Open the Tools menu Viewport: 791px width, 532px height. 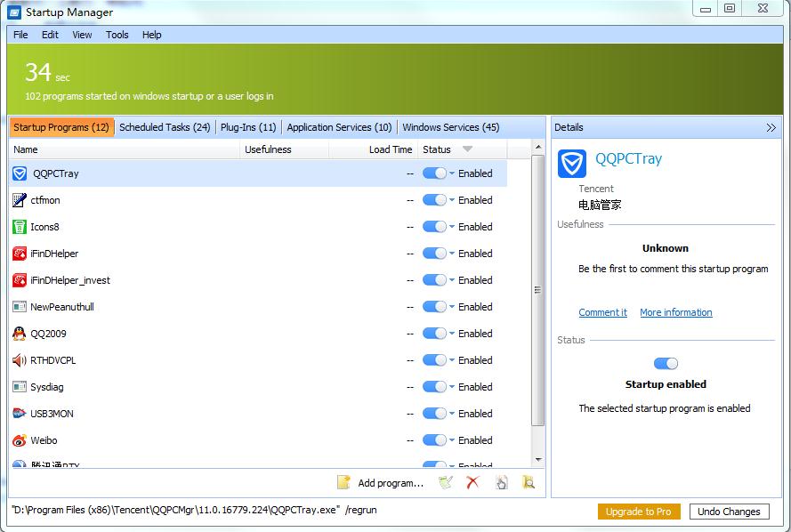tap(117, 35)
